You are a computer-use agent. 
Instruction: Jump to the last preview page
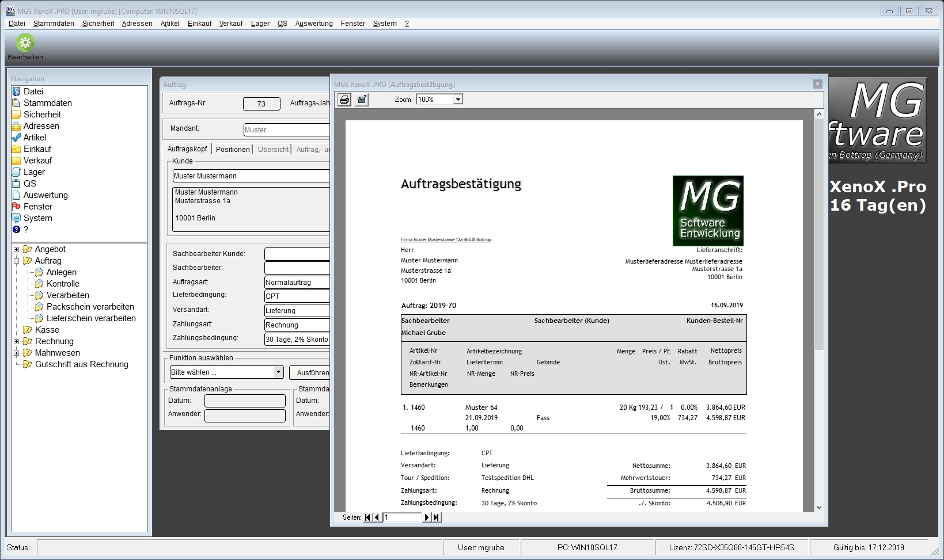point(436,517)
